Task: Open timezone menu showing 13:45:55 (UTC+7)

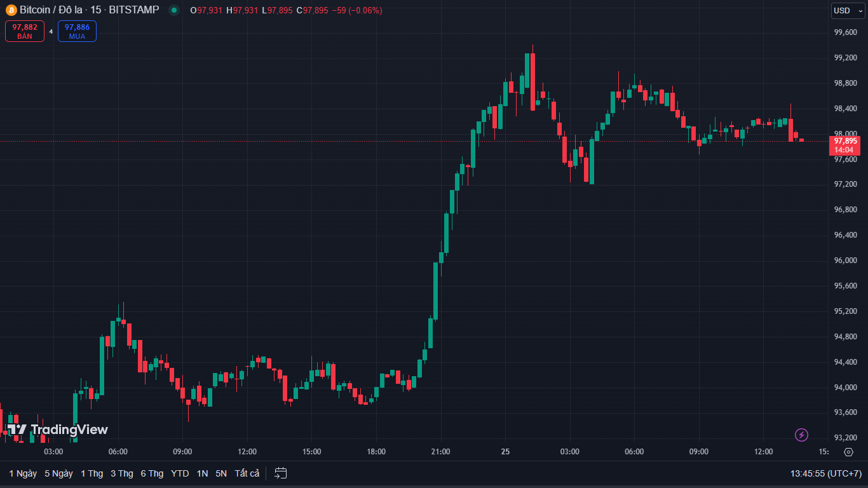Action: (826, 473)
